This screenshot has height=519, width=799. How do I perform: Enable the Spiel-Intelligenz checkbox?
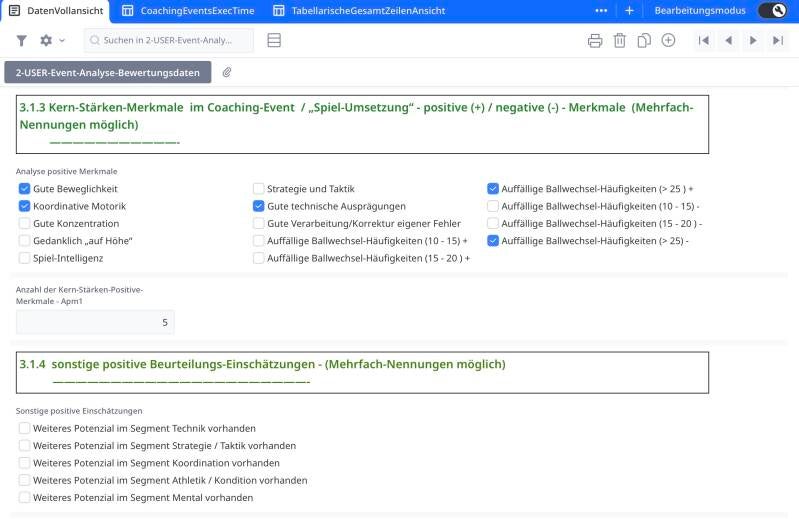(x=25, y=258)
